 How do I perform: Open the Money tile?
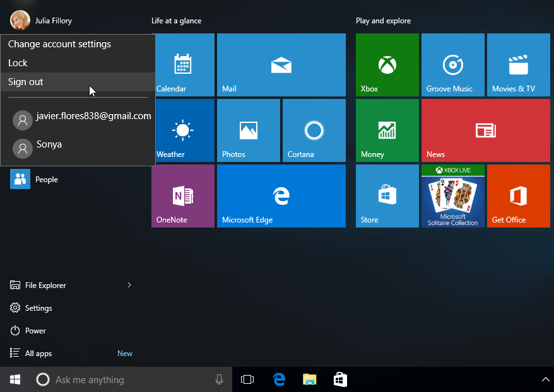387,130
